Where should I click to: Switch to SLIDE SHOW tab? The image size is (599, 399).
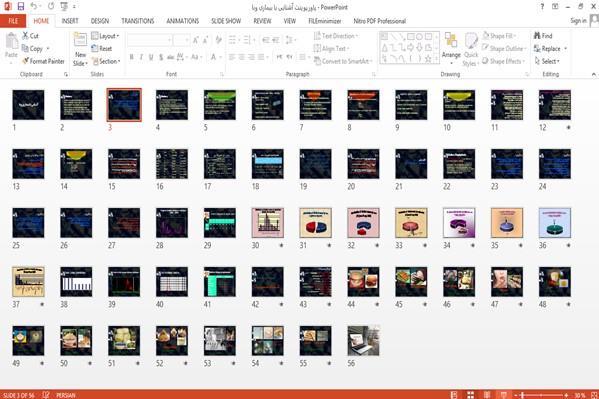226,21
